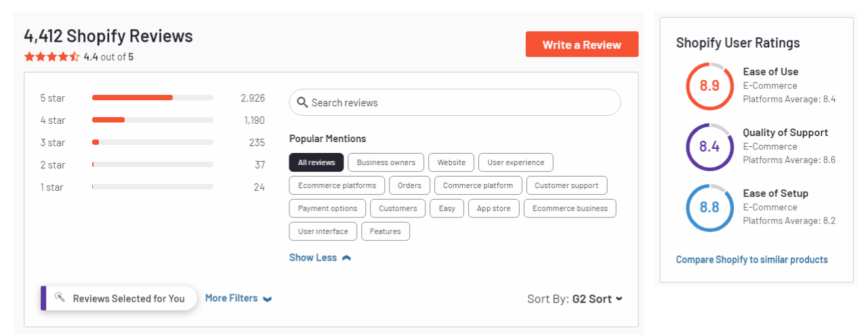Filter reviews by Website tag

coord(451,162)
